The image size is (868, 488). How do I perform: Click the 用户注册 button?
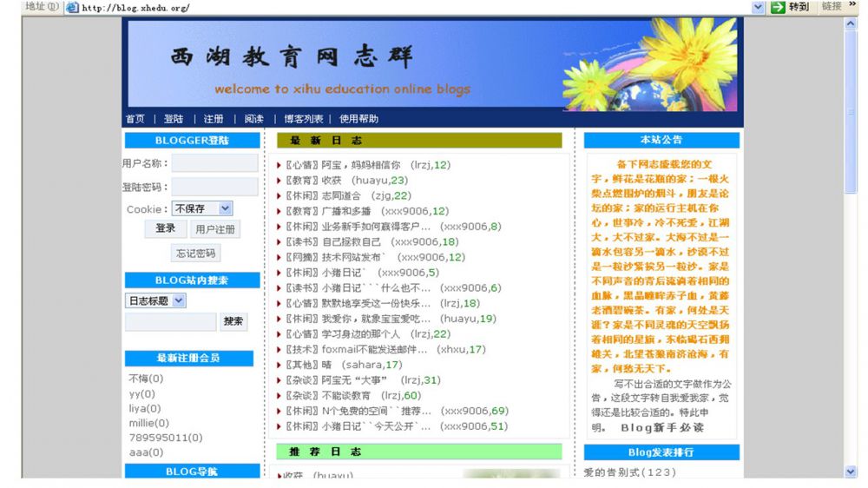pyautogui.click(x=214, y=229)
